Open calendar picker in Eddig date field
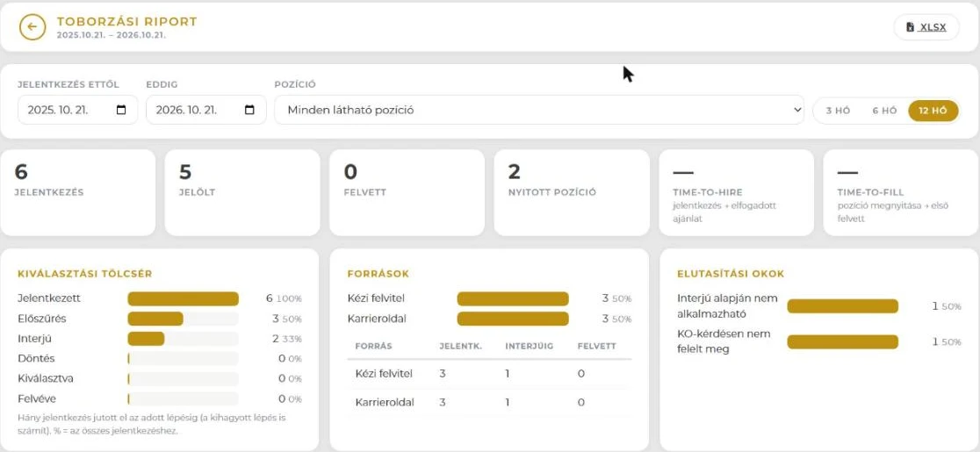The height and width of the screenshot is (452, 980). click(249, 110)
